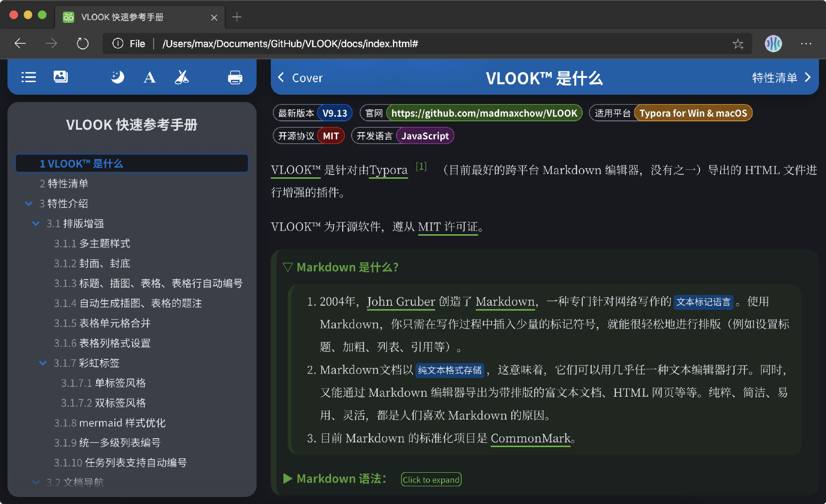The image size is (826, 504).
Task: Click Typora for Win & macOS tag
Action: click(x=693, y=113)
